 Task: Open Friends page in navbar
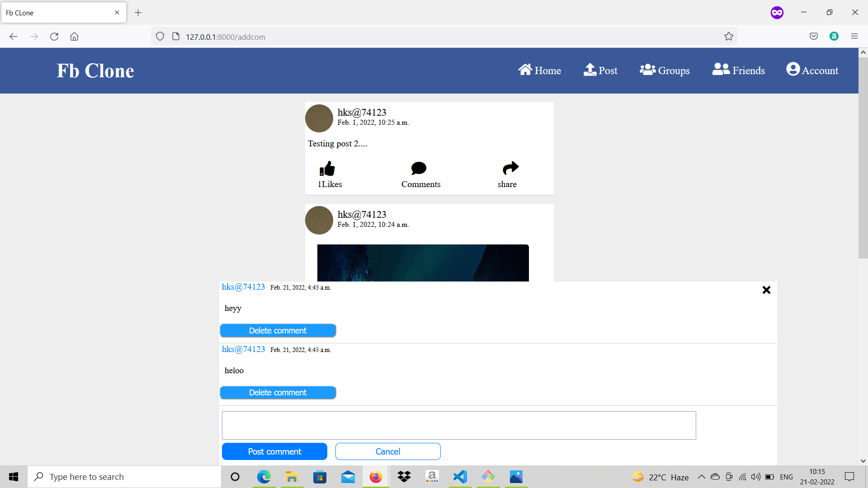[x=739, y=70]
